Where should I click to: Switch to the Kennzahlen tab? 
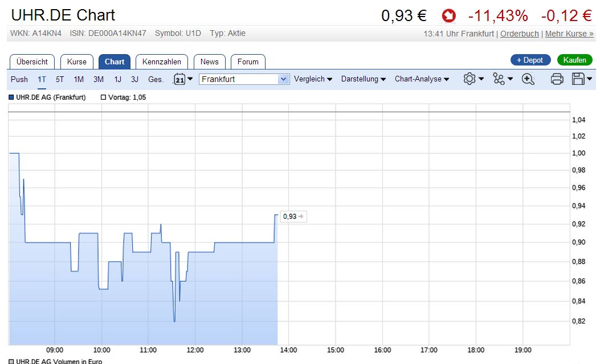coord(162,62)
